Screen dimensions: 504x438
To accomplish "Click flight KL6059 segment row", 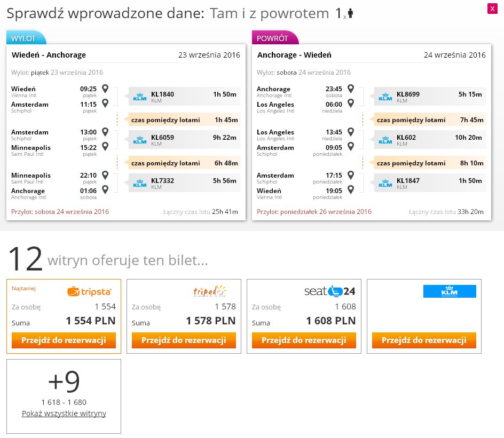I will coord(185,140).
